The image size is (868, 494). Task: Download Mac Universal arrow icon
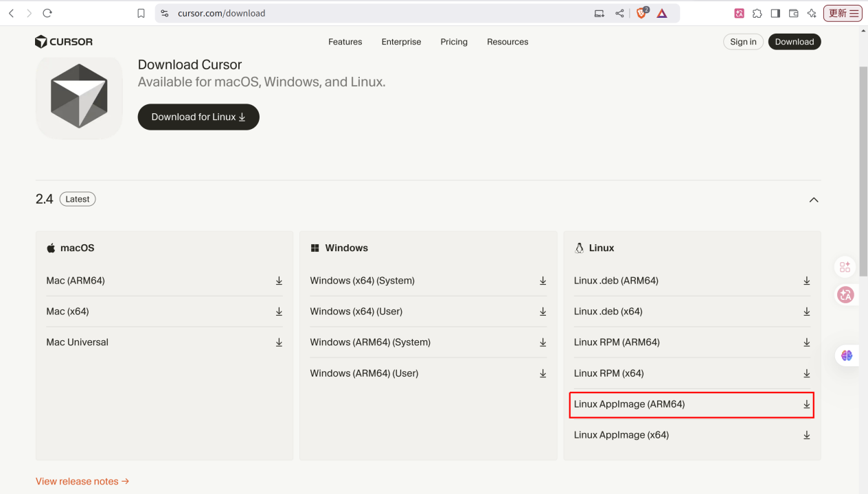(x=279, y=342)
